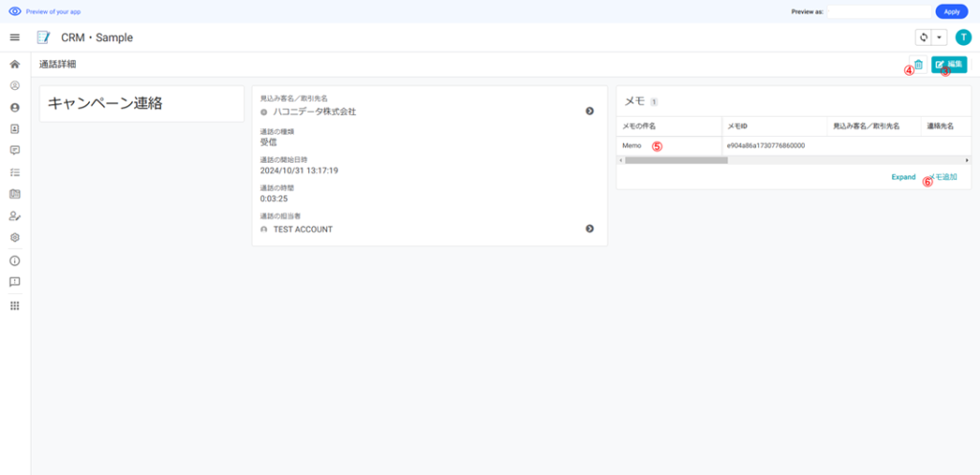Go to Home in the sidebar
The height and width of the screenshot is (475, 980).
(15, 64)
